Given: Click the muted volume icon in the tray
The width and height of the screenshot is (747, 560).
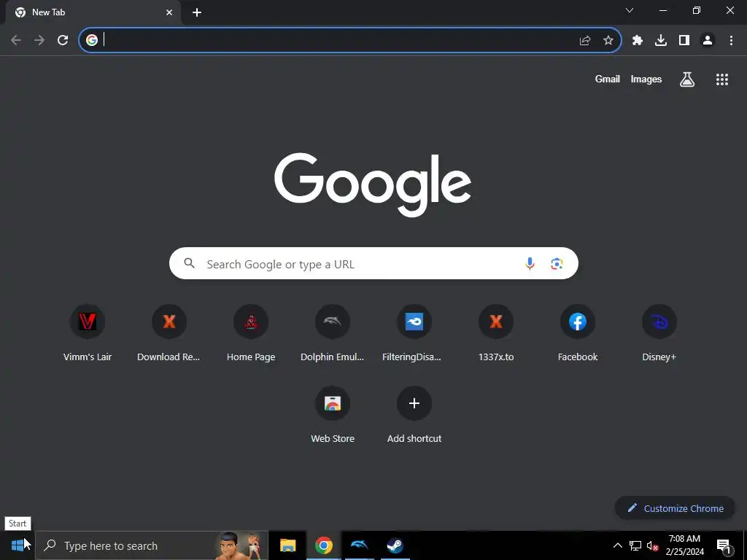Looking at the screenshot, I should [x=652, y=545].
